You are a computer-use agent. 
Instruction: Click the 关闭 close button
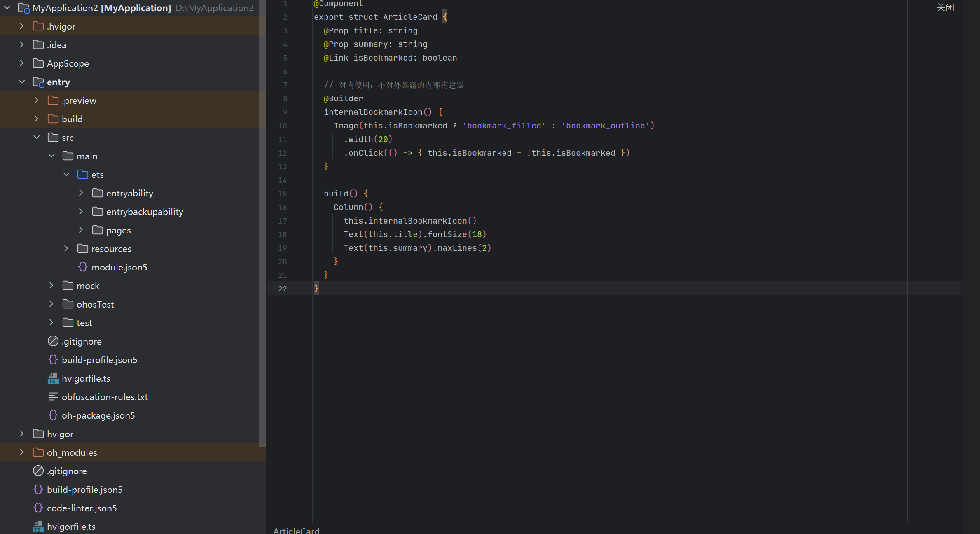[945, 7]
